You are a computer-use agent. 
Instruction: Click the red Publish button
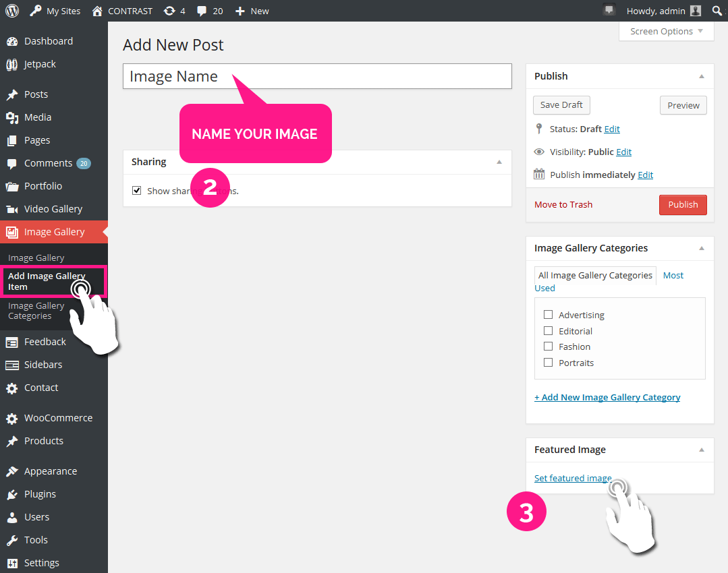(682, 205)
